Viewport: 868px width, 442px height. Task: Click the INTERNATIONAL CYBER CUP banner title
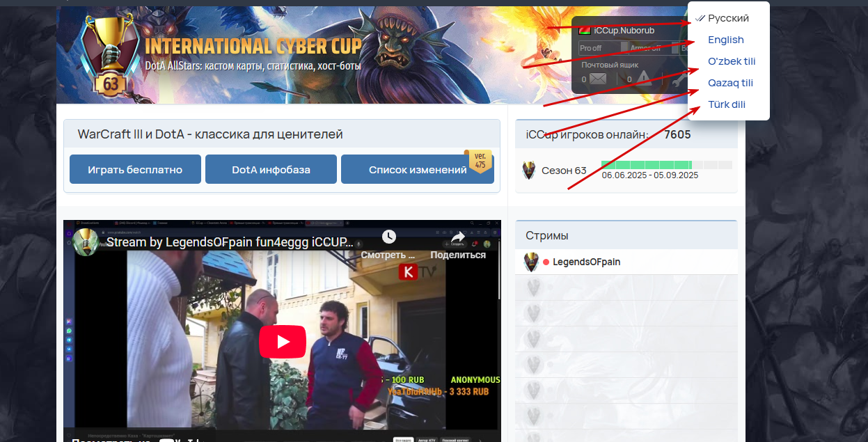pos(253,47)
